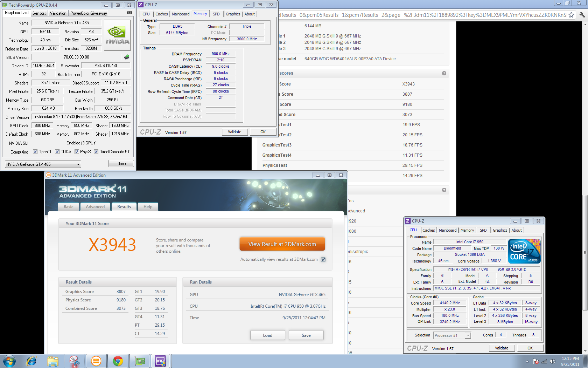Uncheck Automatically view results at 3DMark.com

(x=323, y=259)
